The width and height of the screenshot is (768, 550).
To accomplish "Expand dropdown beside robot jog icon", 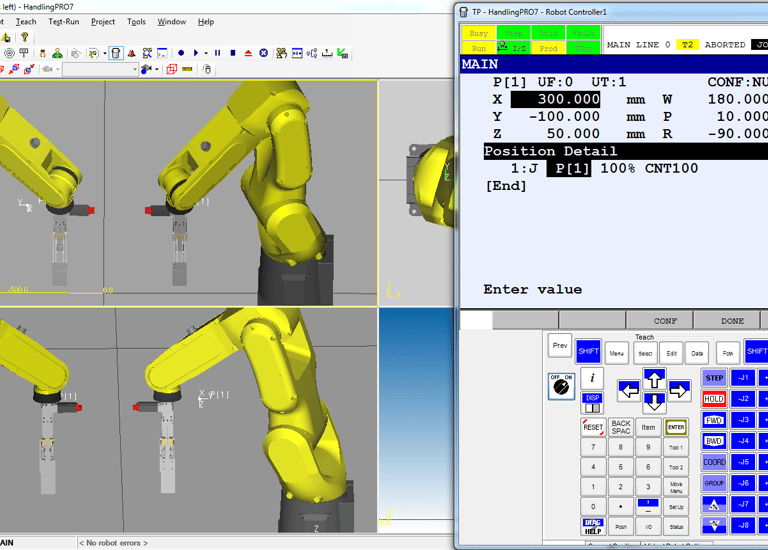I will (x=104, y=53).
